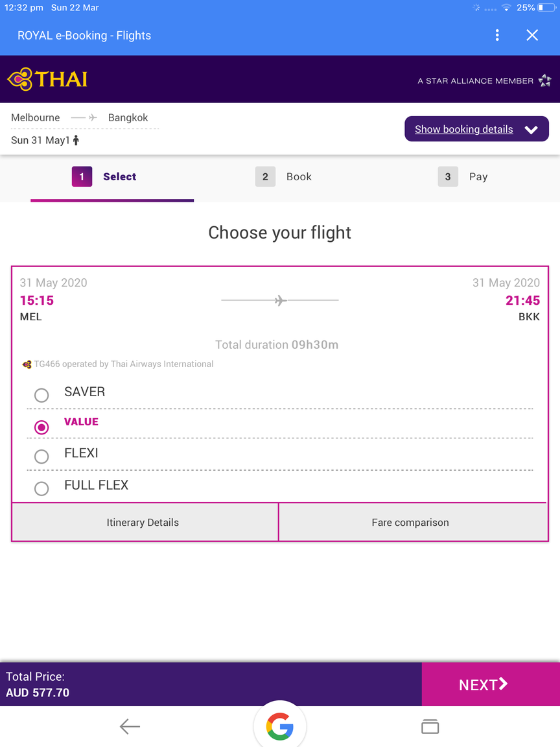Open the Show booking details link
The width and height of the screenshot is (560, 747).
[x=464, y=129]
